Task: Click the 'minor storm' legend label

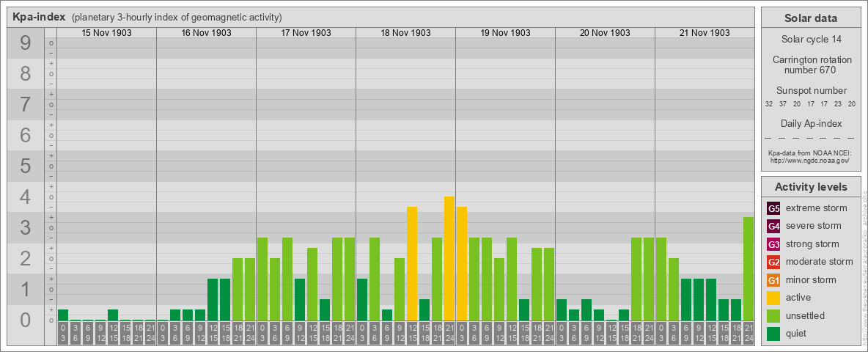Action: coord(811,279)
